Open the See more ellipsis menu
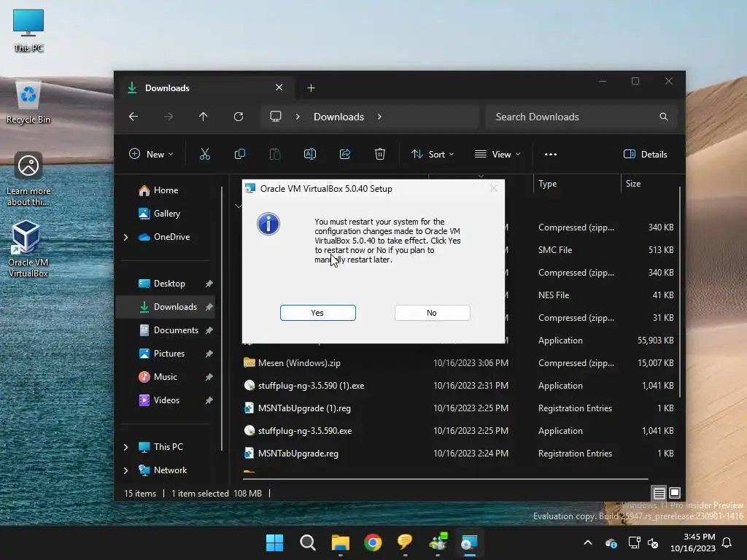This screenshot has width=747, height=560. (551, 154)
